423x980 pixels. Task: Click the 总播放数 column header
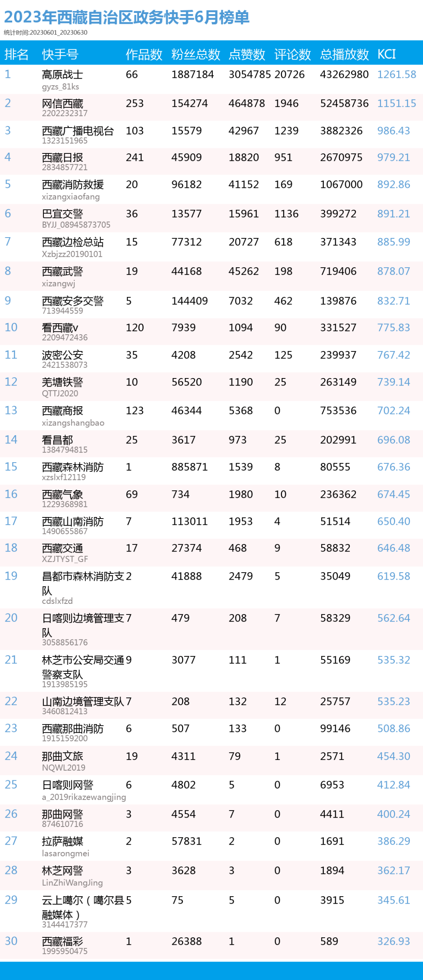(344, 54)
